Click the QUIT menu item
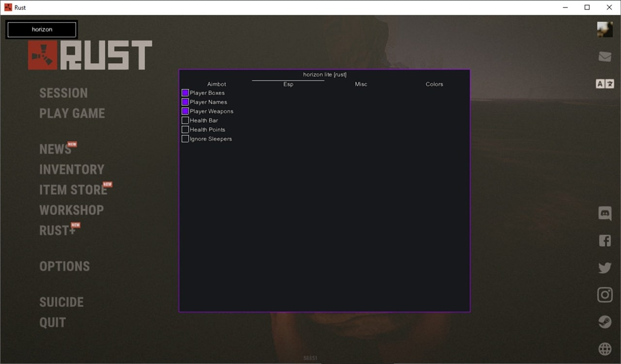This screenshot has height=364, width=621. [x=52, y=323]
